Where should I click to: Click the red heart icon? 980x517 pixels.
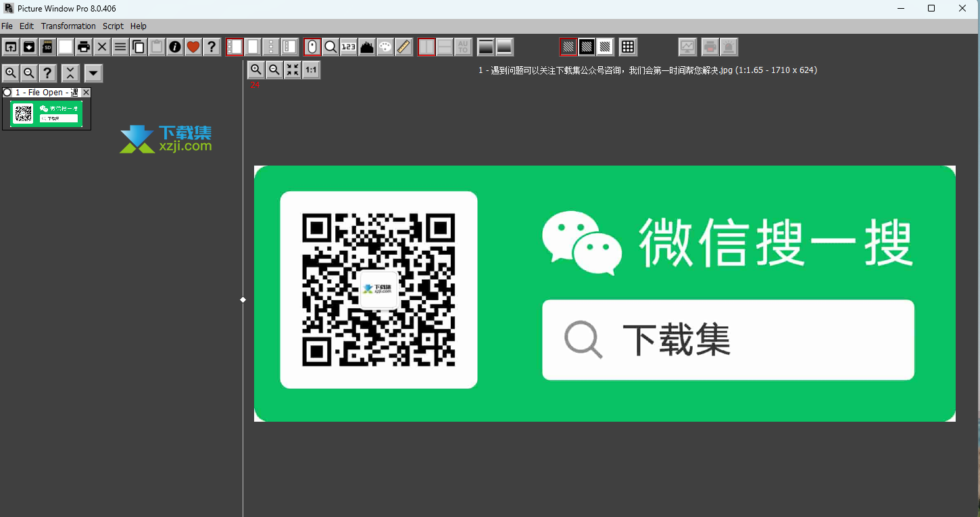tap(193, 47)
